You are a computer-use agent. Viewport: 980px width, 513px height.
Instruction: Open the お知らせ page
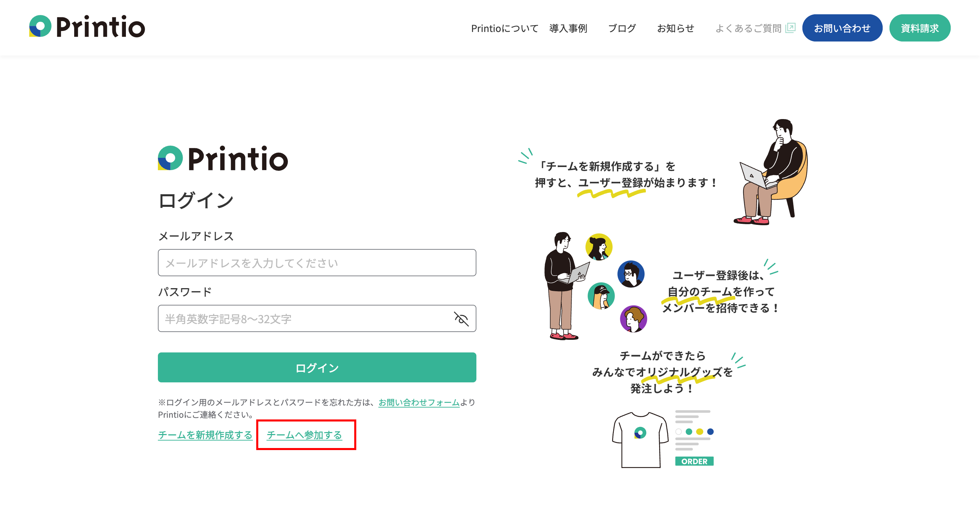tap(676, 28)
